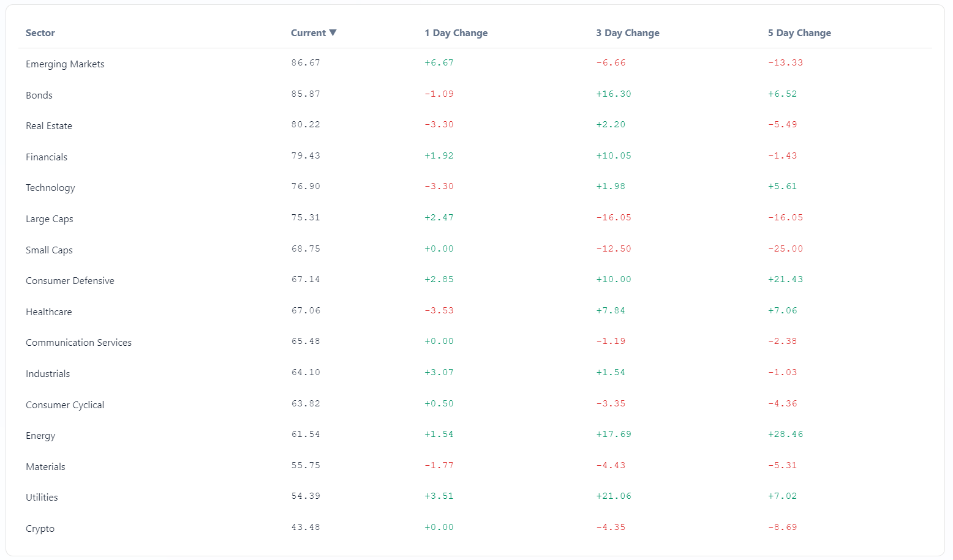Click the Financials 3 day change +10.05
953x560 pixels.
pos(614,155)
